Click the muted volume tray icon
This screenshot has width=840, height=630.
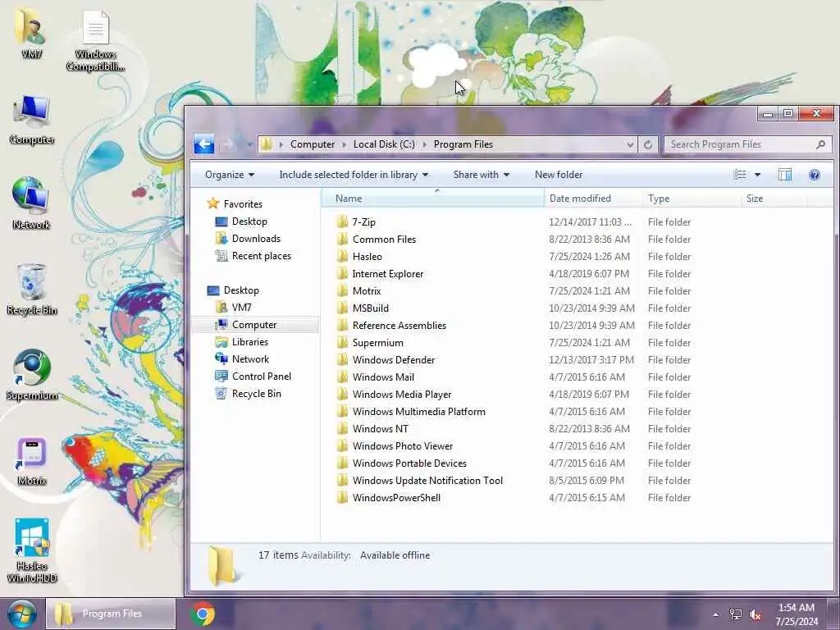pyautogui.click(x=756, y=614)
